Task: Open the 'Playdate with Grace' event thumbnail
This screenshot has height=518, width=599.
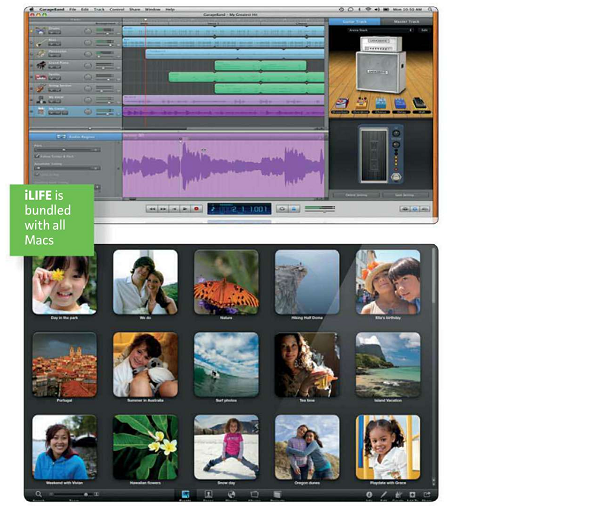Action: [388, 447]
